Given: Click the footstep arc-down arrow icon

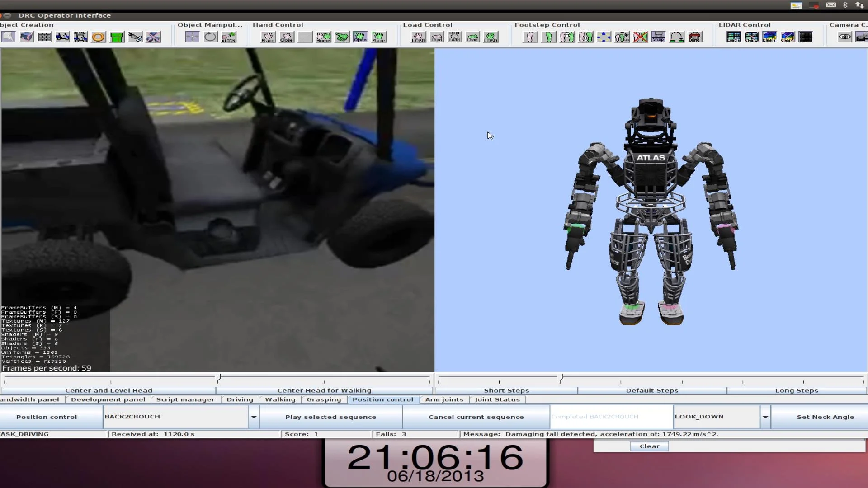Looking at the screenshot, I should tap(677, 37).
